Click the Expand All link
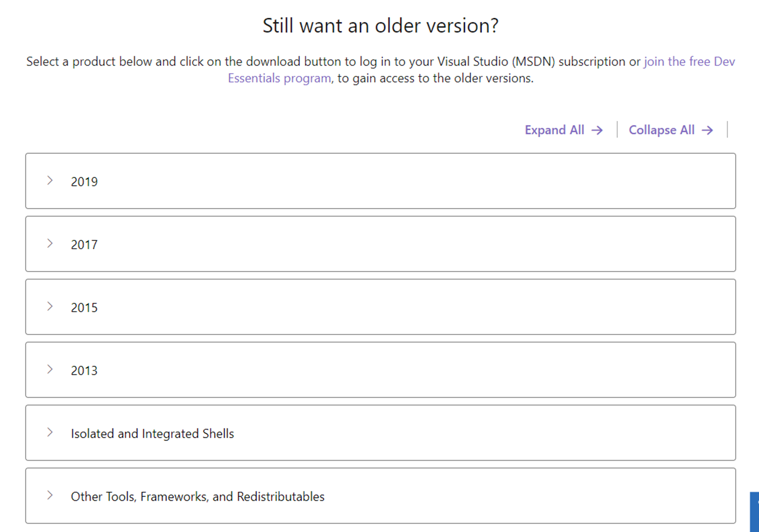Image resolution: width=759 pixels, height=532 pixels. pos(563,130)
